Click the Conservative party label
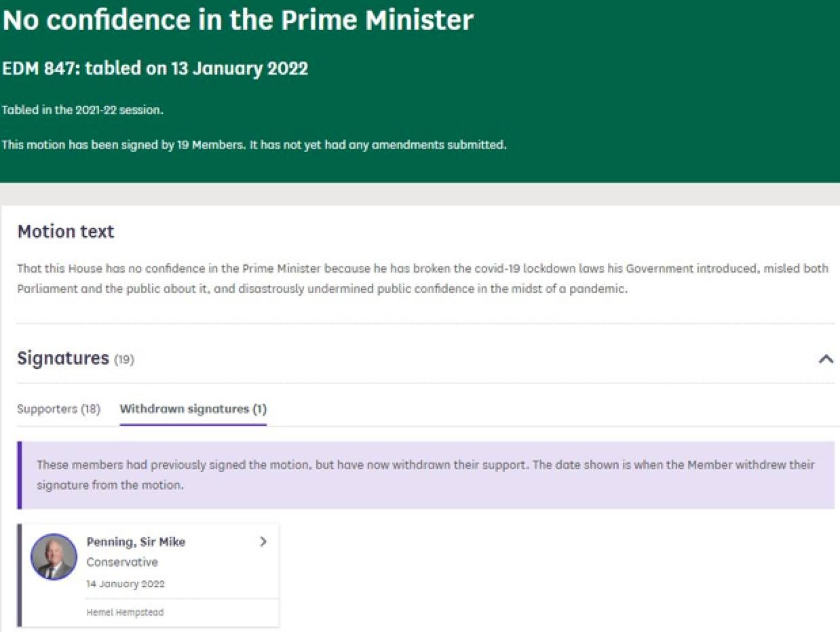This screenshot has height=632, width=840. (122, 562)
